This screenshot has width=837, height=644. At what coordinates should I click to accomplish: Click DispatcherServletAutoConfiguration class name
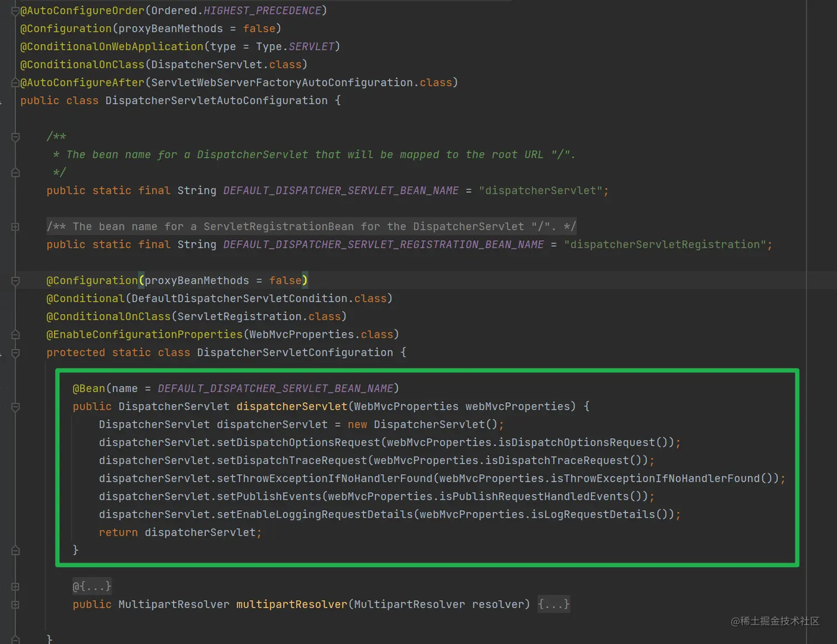pos(216,101)
